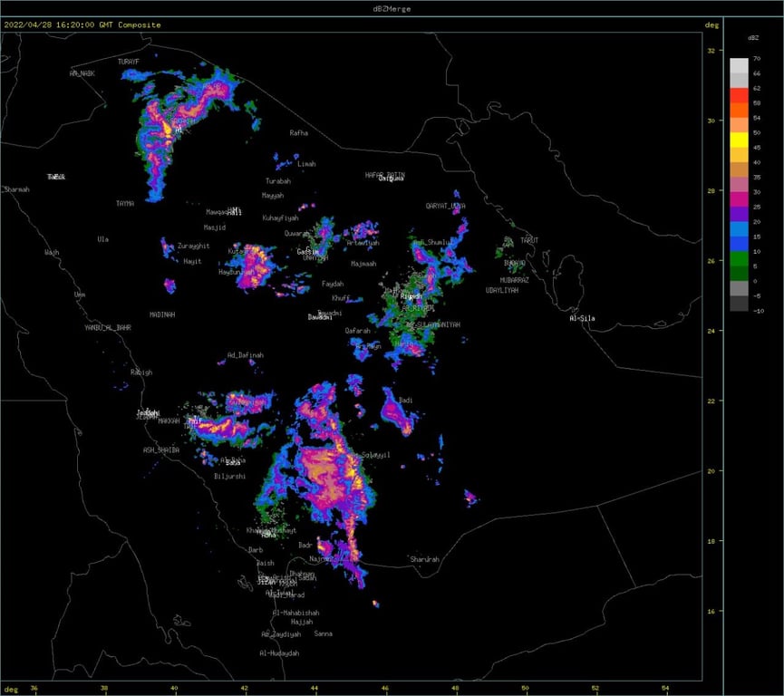
Task: Click the Linah city label
Action: click(306, 163)
